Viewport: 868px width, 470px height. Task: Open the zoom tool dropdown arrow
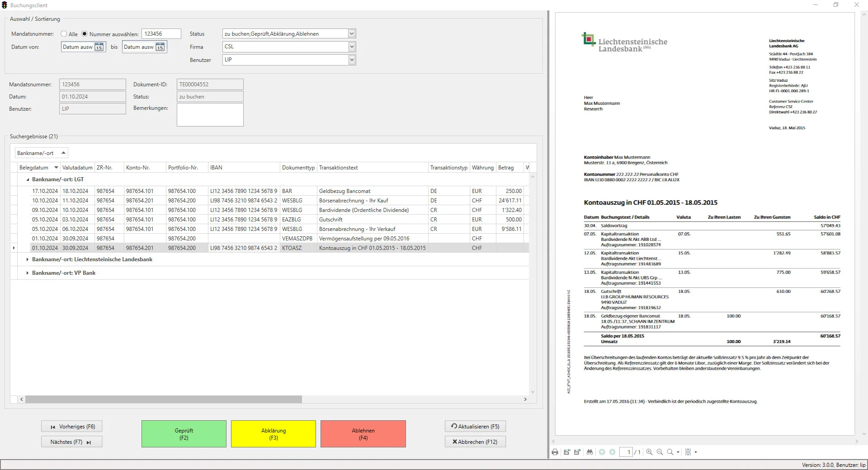click(x=678, y=452)
